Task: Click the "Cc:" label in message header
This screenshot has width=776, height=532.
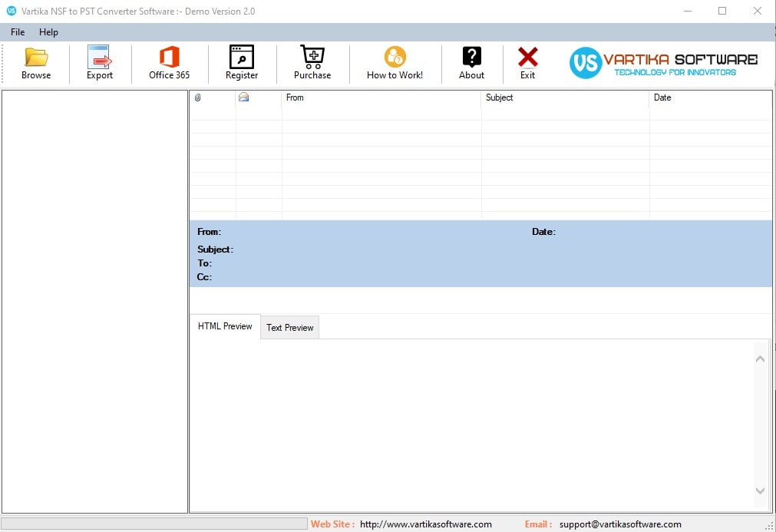Action: coord(204,276)
